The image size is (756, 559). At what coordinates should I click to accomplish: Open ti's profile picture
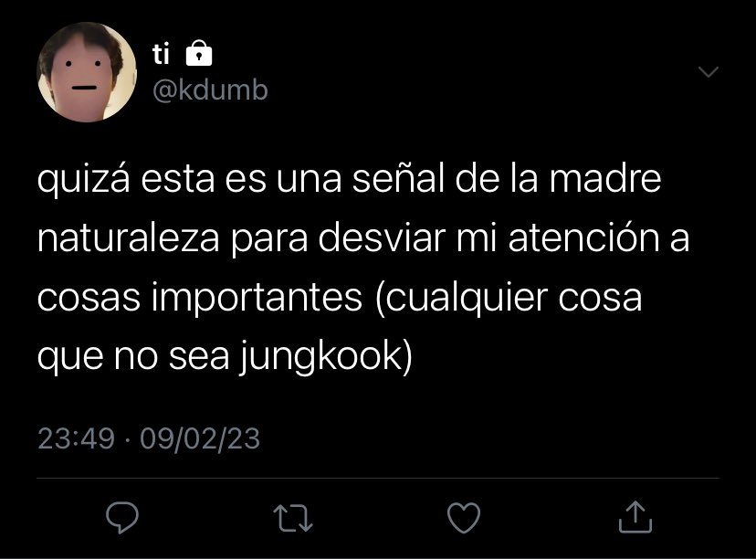coord(87,72)
